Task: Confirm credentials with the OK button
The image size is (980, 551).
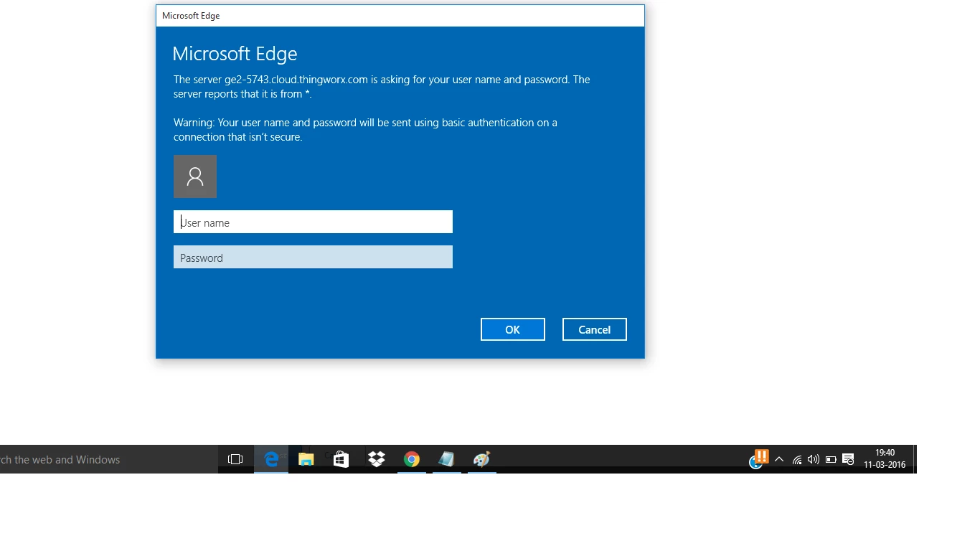Action: (x=512, y=329)
